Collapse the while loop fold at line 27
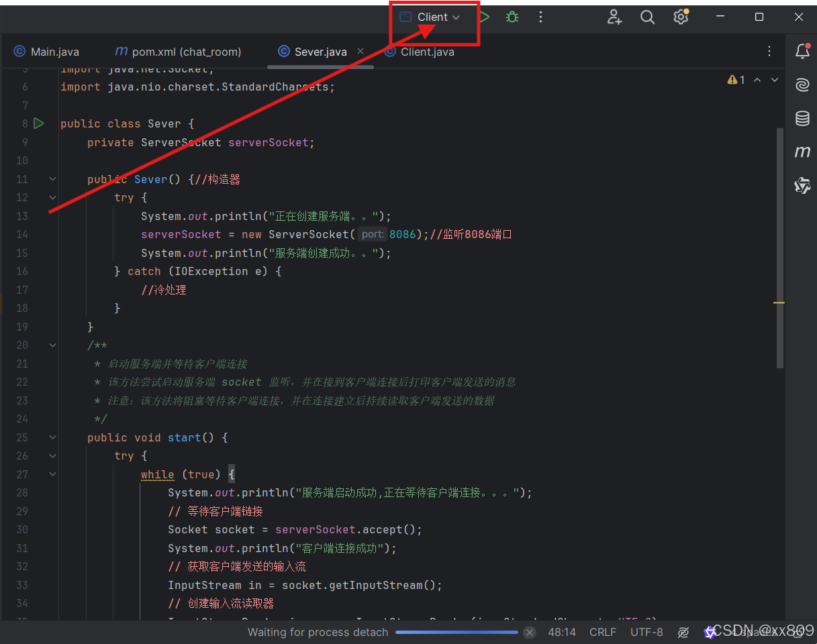This screenshot has height=644, width=817. (53, 474)
